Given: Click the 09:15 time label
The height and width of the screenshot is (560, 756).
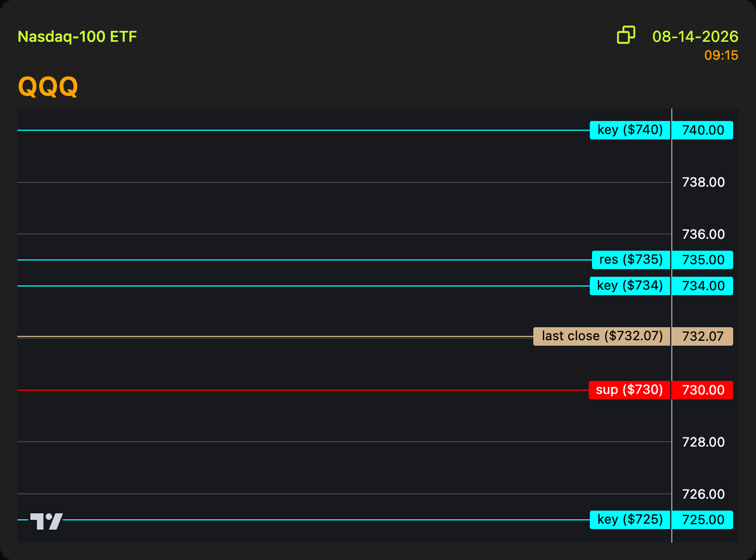Looking at the screenshot, I should (x=721, y=55).
